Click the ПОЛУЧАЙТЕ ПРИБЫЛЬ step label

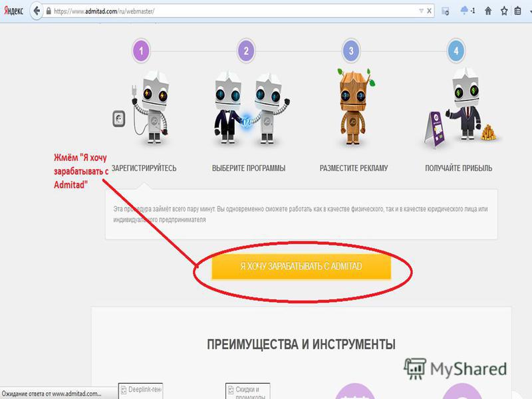pyautogui.click(x=459, y=168)
